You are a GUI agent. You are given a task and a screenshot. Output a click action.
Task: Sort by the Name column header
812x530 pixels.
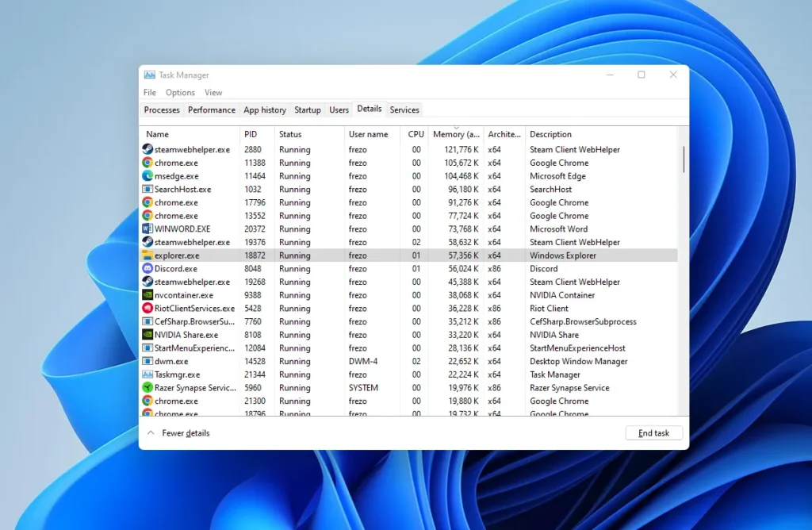tap(190, 134)
